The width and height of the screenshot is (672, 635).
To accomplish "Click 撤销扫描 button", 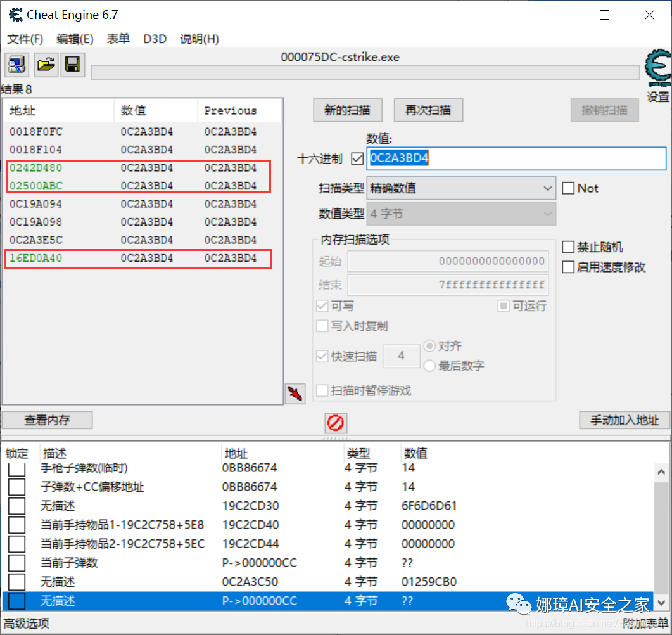I will pos(604,110).
